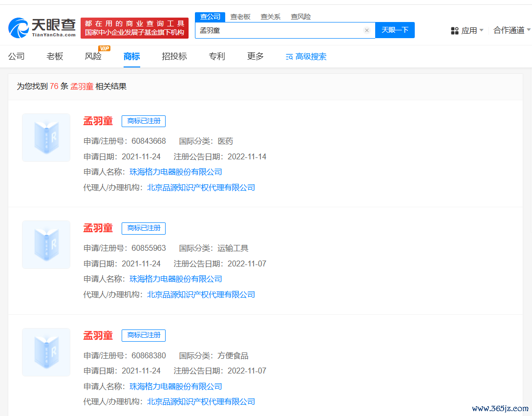Open the trademark image for 60843668
Screen dimensions: 532x416
pyautogui.click(x=46, y=137)
